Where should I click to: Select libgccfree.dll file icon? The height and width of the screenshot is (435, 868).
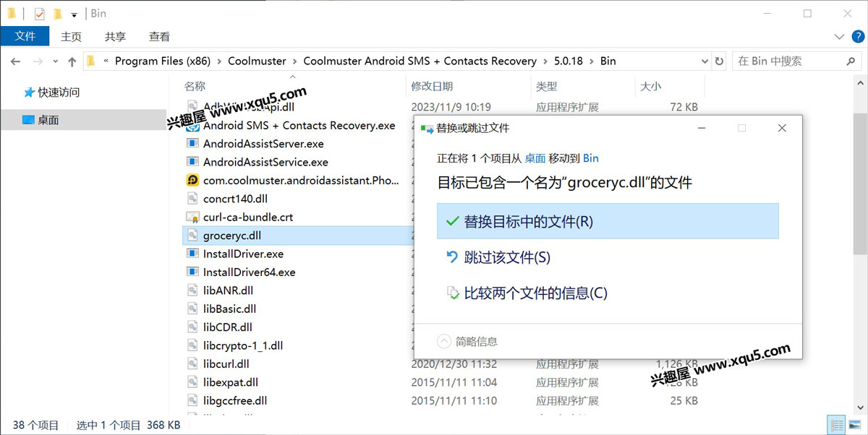click(192, 400)
